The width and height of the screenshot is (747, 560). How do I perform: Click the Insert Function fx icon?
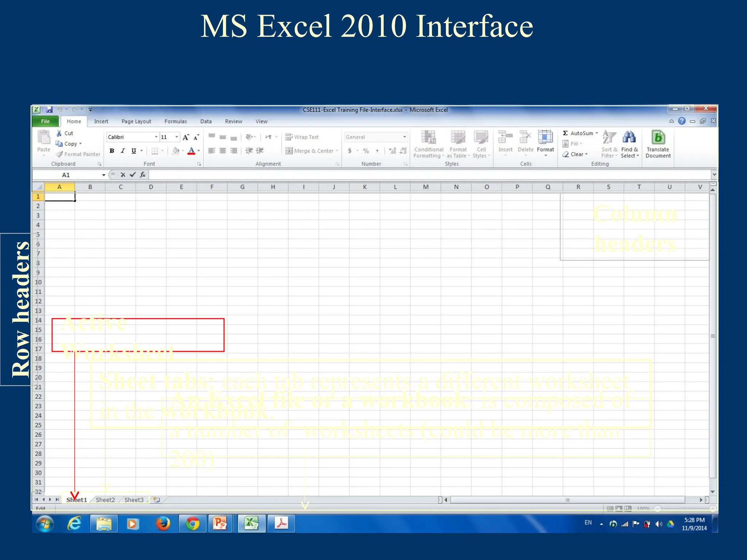[x=143, y=175]
